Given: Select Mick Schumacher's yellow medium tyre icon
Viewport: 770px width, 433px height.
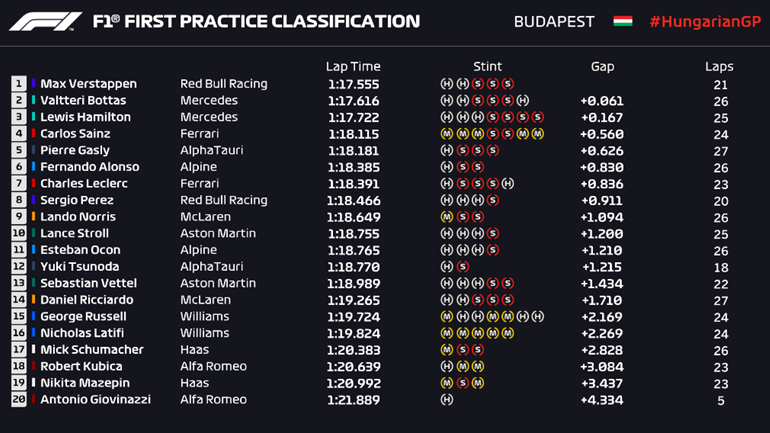Looking at the screenshot, I should (446, 350).
